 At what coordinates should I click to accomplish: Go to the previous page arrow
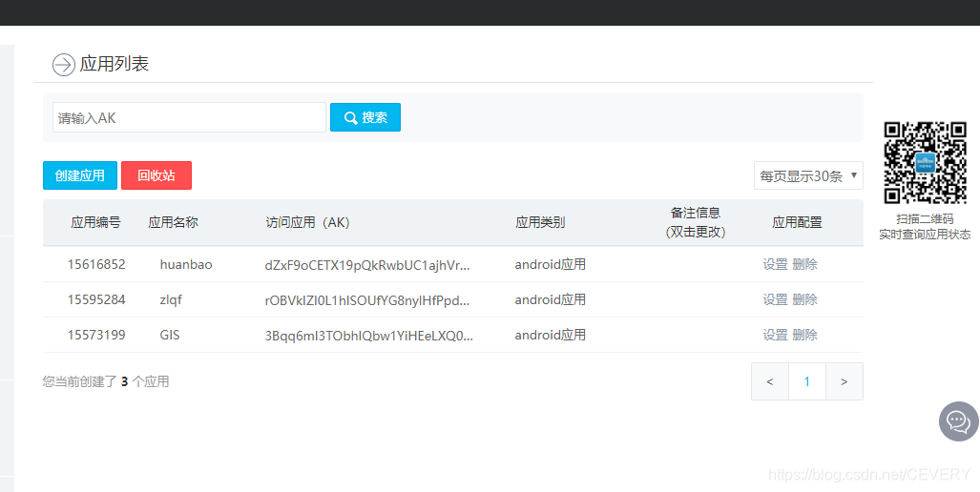pos(770,381)
